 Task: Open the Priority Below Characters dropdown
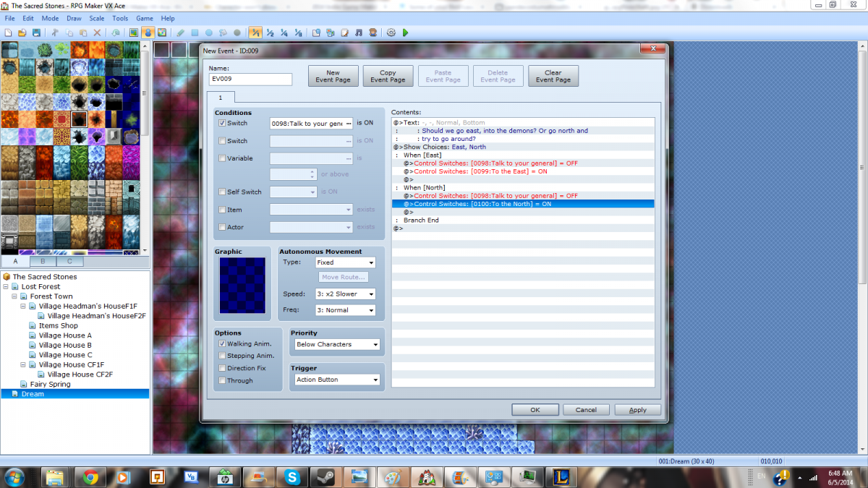336,345
